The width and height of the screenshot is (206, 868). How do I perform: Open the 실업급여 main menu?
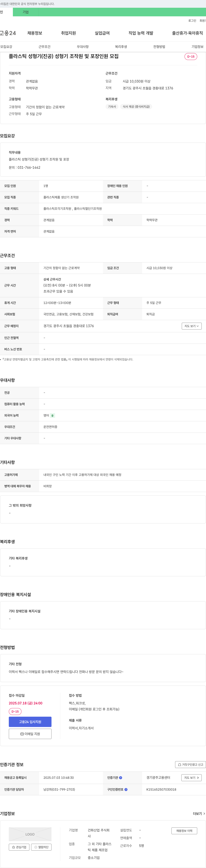[x=102, y=33]
